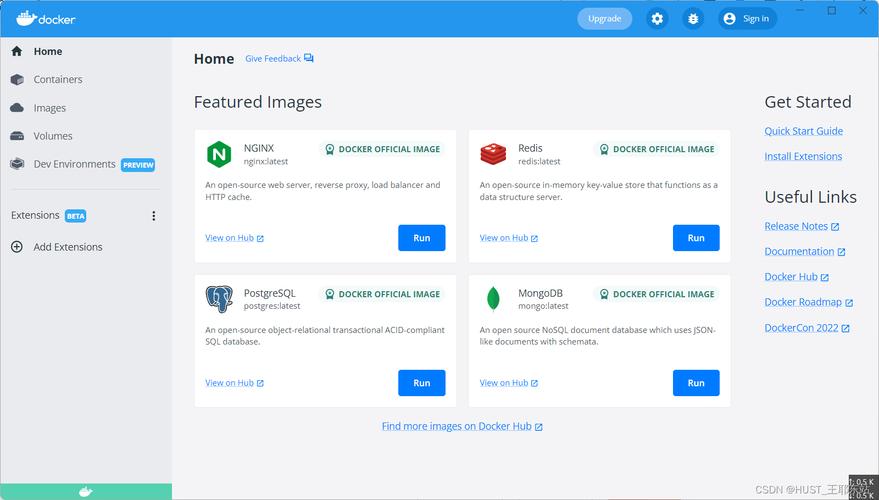Image resolution: width=879 pixels, height=500 pixels.
Task: Click the PREVIEW badge by Dev Environments
Action: tap(138, 165)
